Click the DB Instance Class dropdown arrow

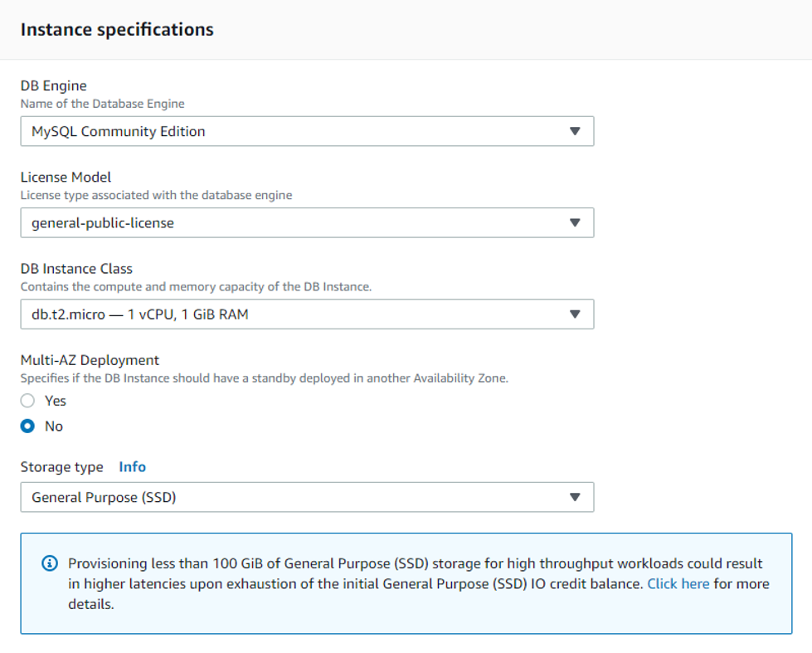pyautogui.click(x=575, y=314)
